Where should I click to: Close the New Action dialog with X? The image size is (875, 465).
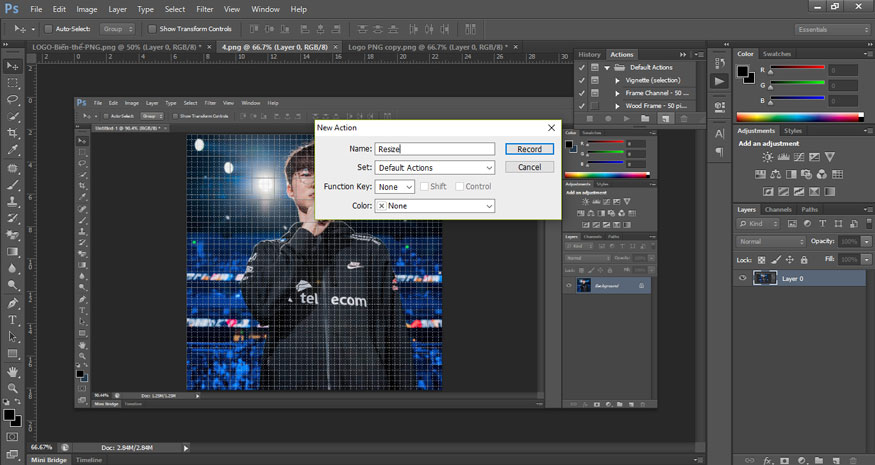(551, 128)
